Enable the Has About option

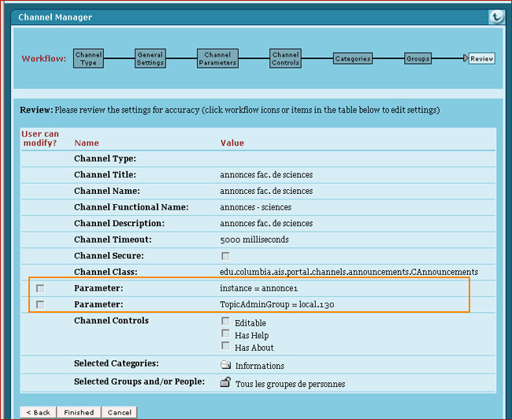(226, 346)
